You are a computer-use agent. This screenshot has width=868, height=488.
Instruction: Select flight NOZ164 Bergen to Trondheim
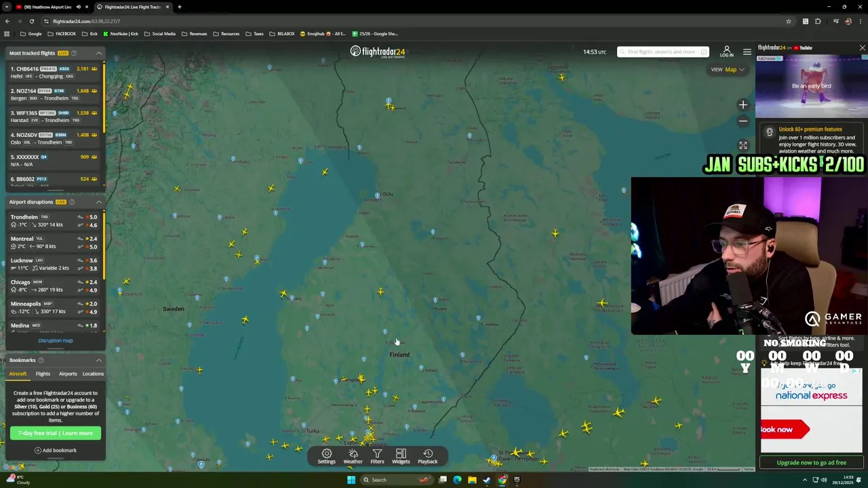tap(53, 94)
